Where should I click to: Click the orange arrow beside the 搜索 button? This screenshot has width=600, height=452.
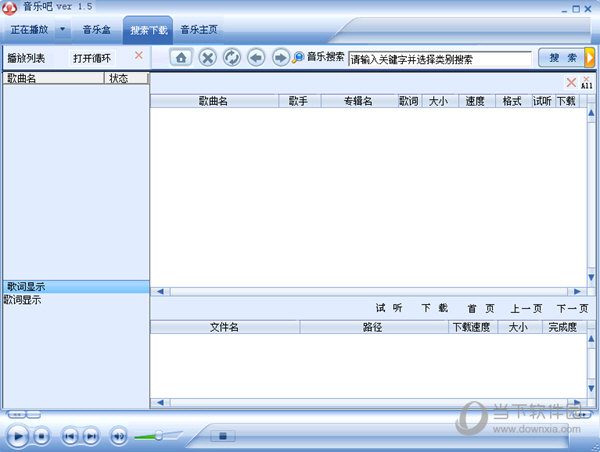[x=590, y=58]
